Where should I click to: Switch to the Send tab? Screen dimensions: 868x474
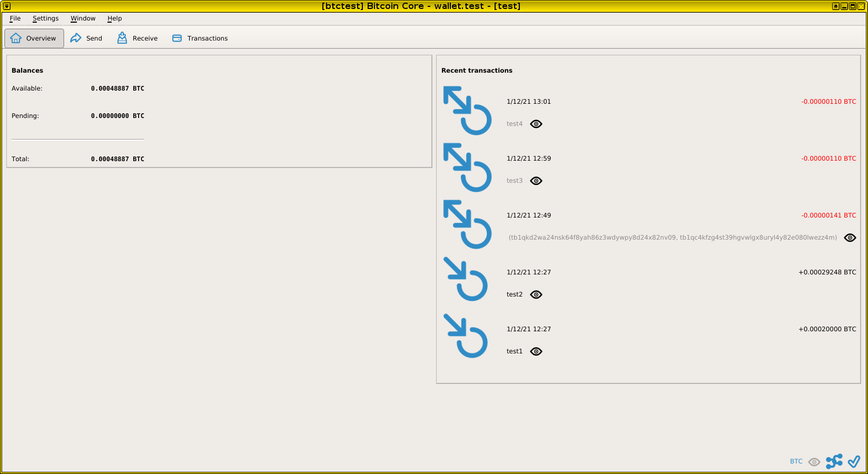pyautogui.click(x=86, y=38)
